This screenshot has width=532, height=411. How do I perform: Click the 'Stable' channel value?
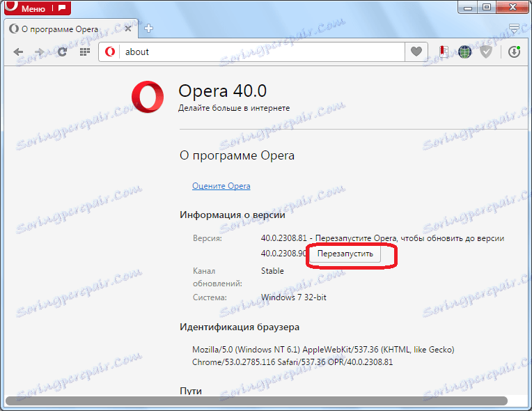tap(272, 271)
